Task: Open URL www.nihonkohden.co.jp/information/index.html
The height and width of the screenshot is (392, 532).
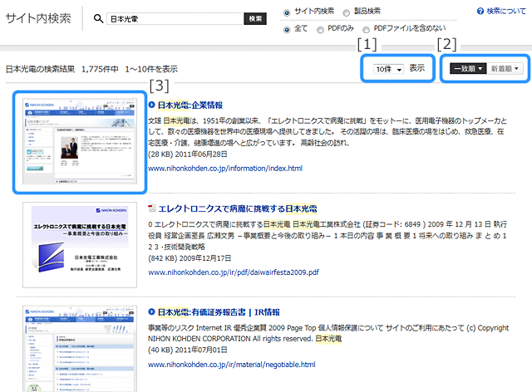Action: [x=225, y=169]
